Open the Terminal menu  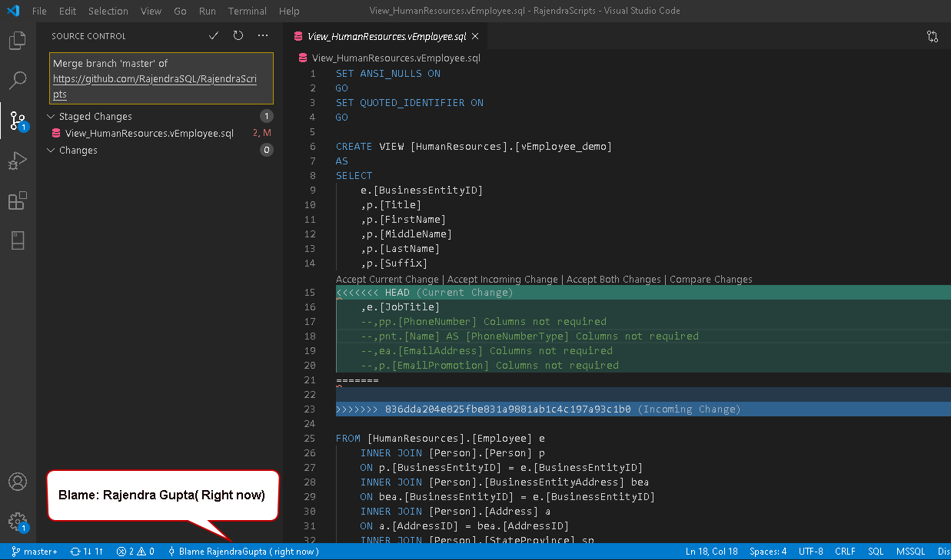[x=247, y=11]
